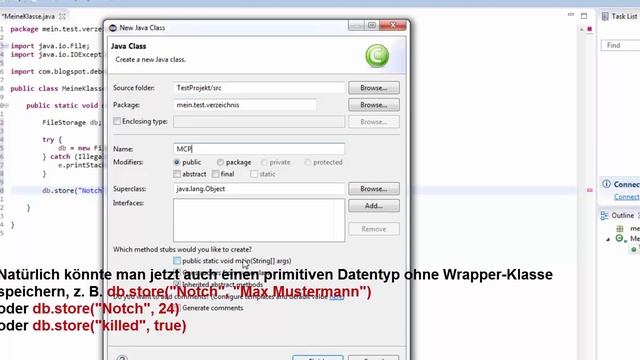Select the class icon in Outline tree

620,238
